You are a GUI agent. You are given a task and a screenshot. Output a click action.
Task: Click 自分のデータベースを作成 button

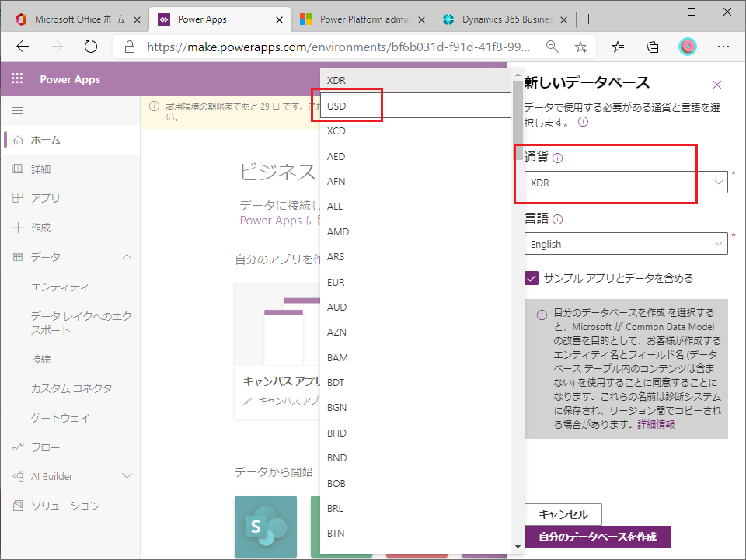click(x=598, y=537)
